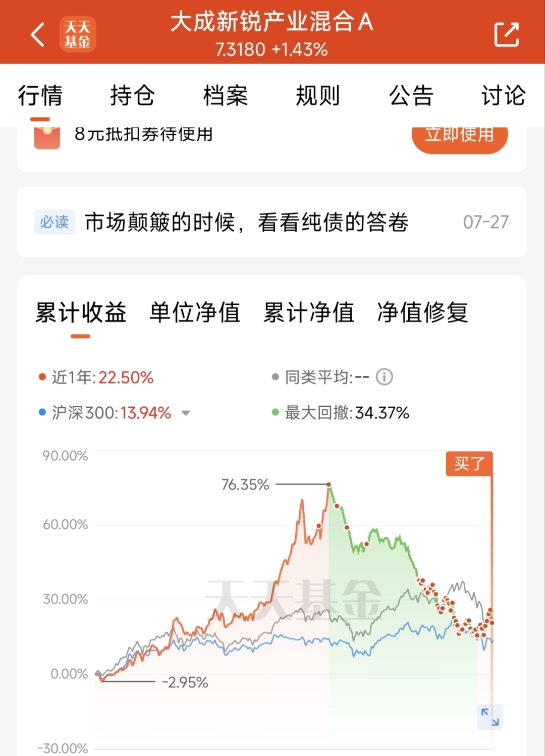
Task: Select the 累计净值 chart tab
Action: pos(309,312)
